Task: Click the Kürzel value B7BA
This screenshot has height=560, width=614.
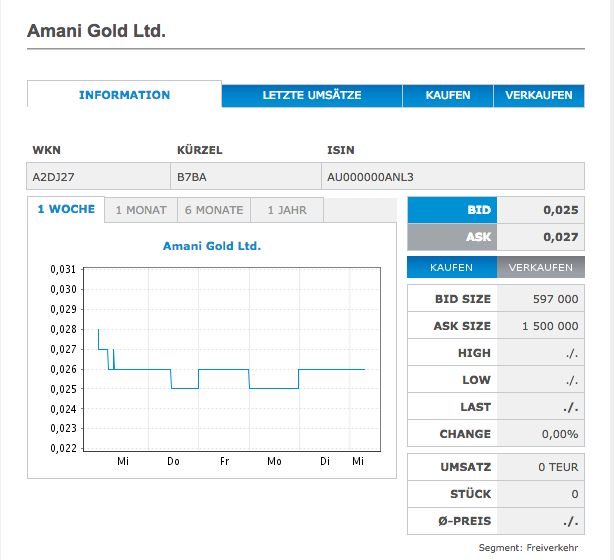Action: point(191,177)
